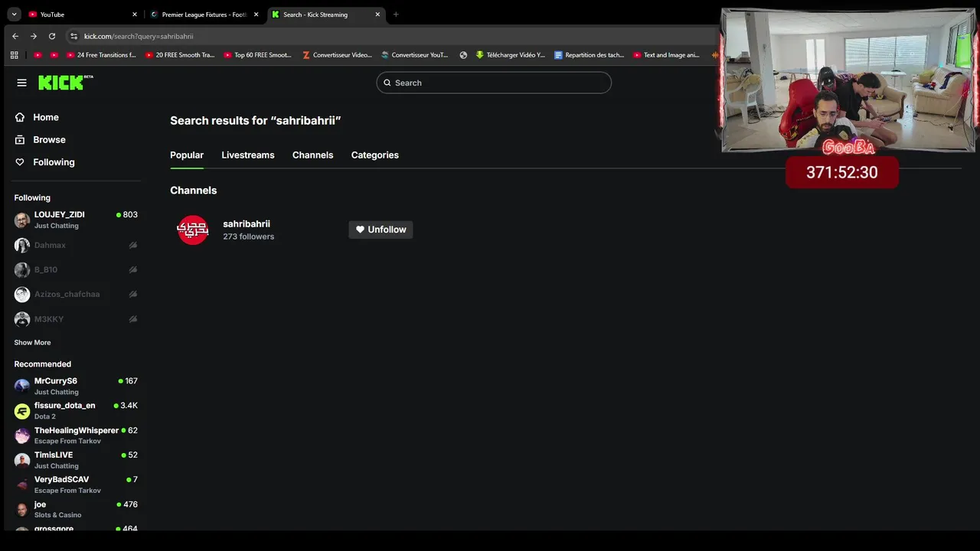Click Dahmax offline status icon
Viewport: 980px width, 551px height.
(132, 245)
